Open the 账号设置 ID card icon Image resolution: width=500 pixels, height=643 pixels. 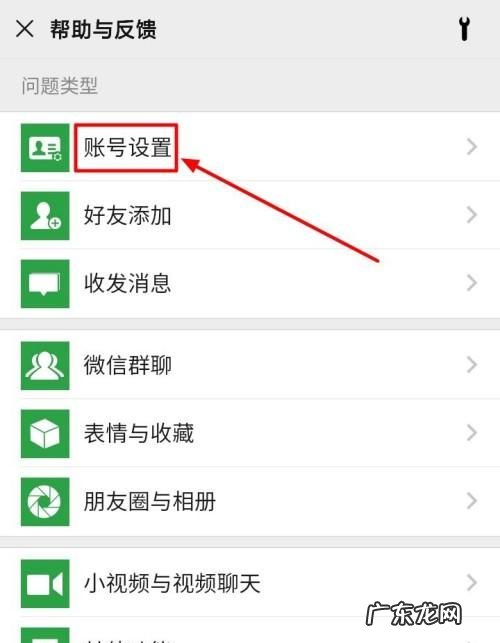(x=45, y=148)
